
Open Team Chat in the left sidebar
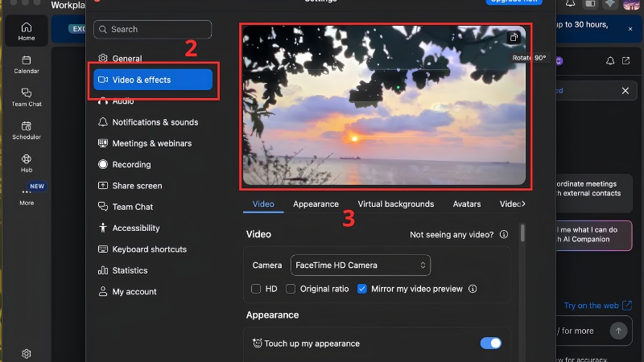27,97
